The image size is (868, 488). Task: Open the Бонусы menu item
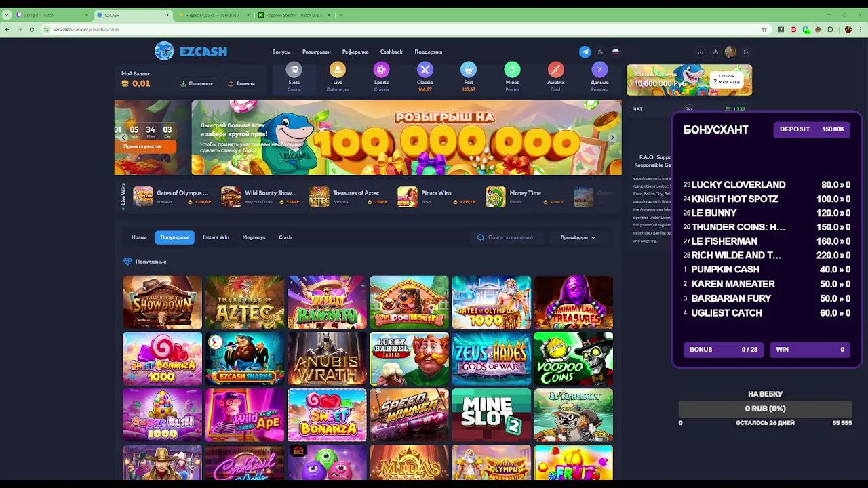click(x=281, y=52)
